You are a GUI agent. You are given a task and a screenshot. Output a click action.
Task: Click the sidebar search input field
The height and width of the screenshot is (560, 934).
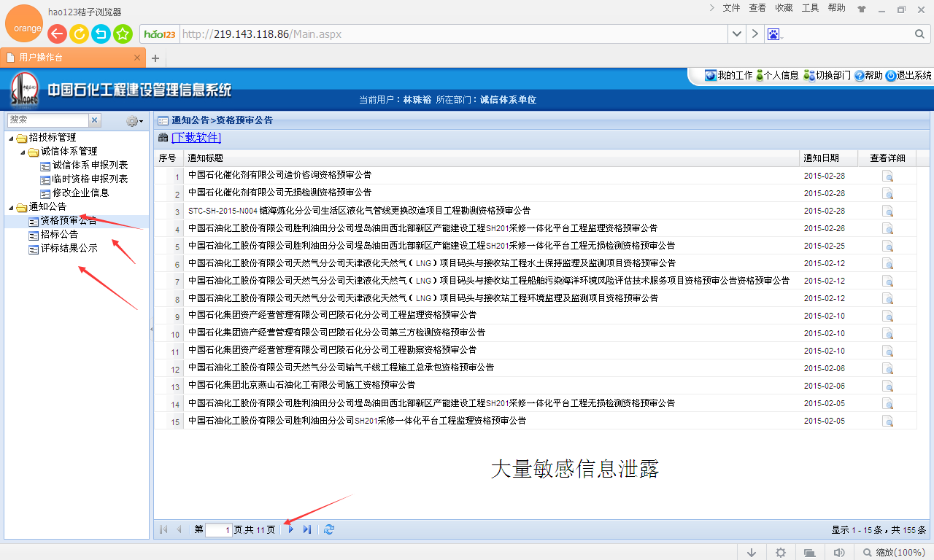pos(47,120)
